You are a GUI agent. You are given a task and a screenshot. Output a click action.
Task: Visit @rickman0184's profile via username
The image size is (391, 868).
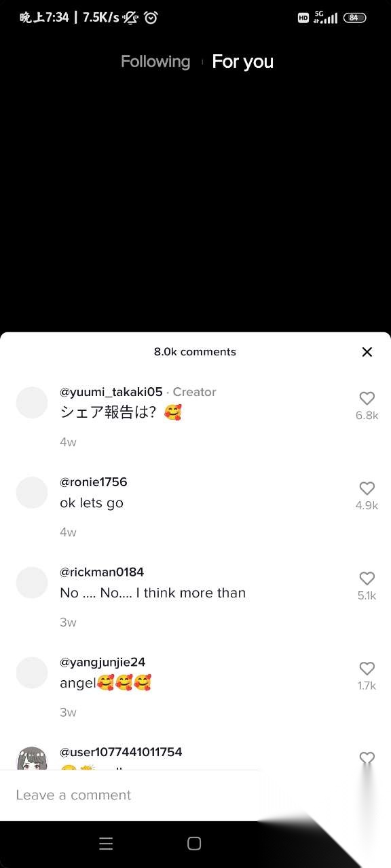(x=102, y=572)
